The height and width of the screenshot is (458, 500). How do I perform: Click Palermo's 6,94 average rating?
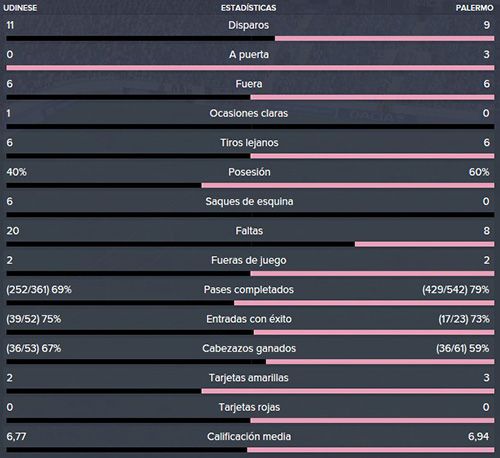479,436
